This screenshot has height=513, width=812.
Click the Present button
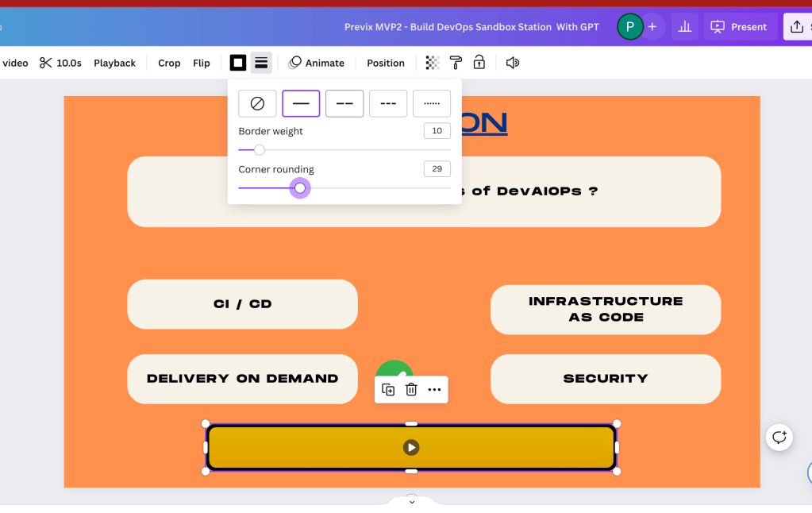pyautogui.click(x=741, y=26)
